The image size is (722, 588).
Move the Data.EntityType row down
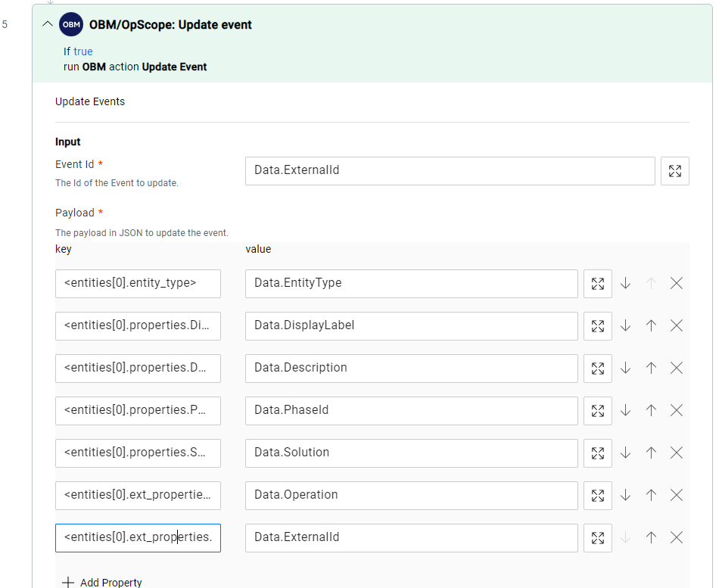pos(625,283)
